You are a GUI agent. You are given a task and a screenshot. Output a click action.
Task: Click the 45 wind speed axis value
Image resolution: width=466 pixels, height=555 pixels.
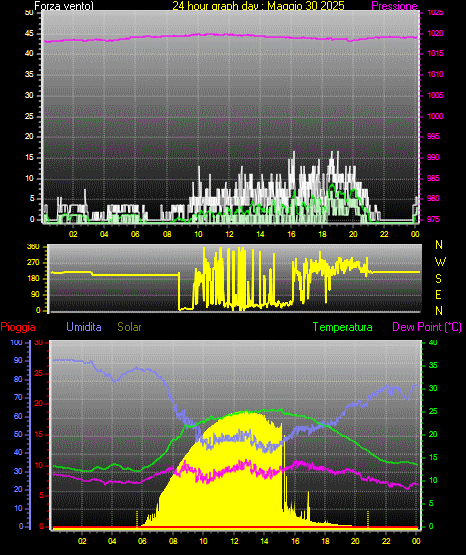point(29,34)
